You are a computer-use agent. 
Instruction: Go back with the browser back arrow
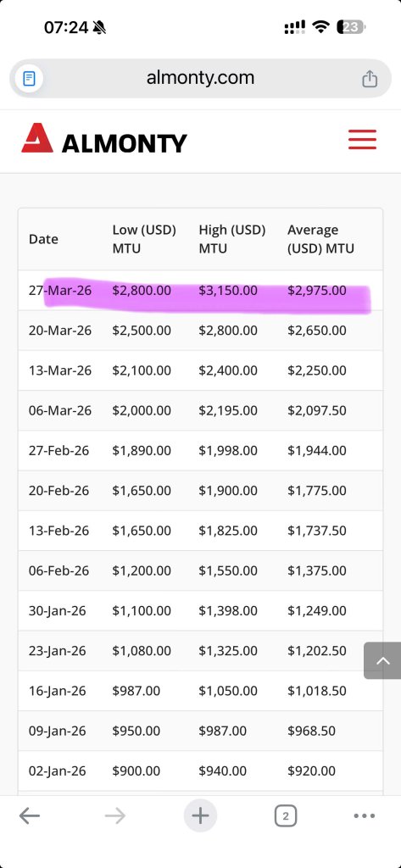[x=30, y=815]
